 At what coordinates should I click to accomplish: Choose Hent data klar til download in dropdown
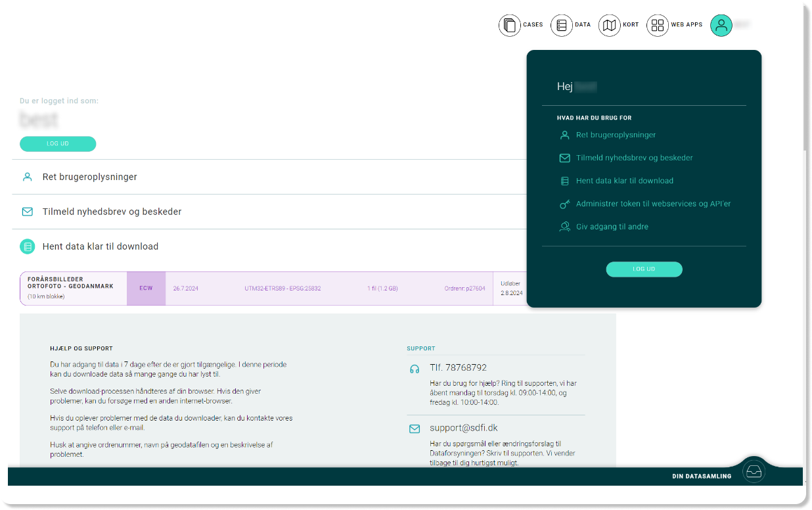tap(625, 181)
